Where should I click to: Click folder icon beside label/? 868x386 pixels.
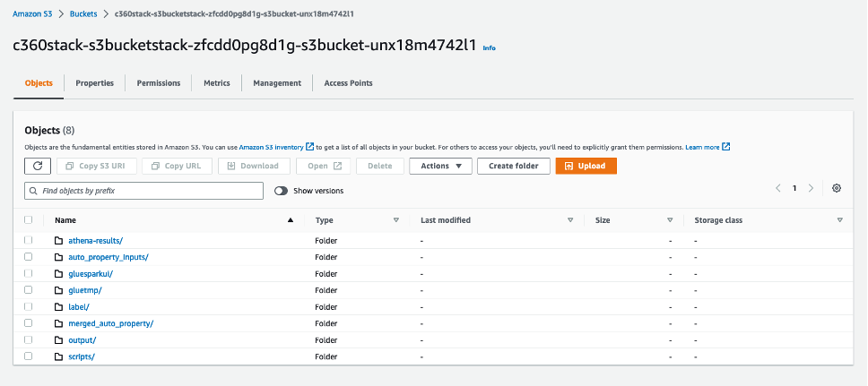58,307
